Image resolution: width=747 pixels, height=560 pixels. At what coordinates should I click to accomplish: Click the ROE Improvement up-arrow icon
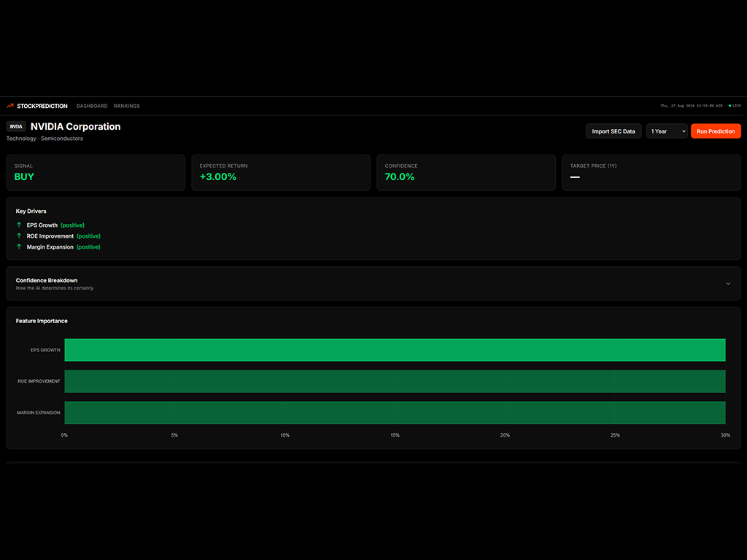click(x=19, y=236)
